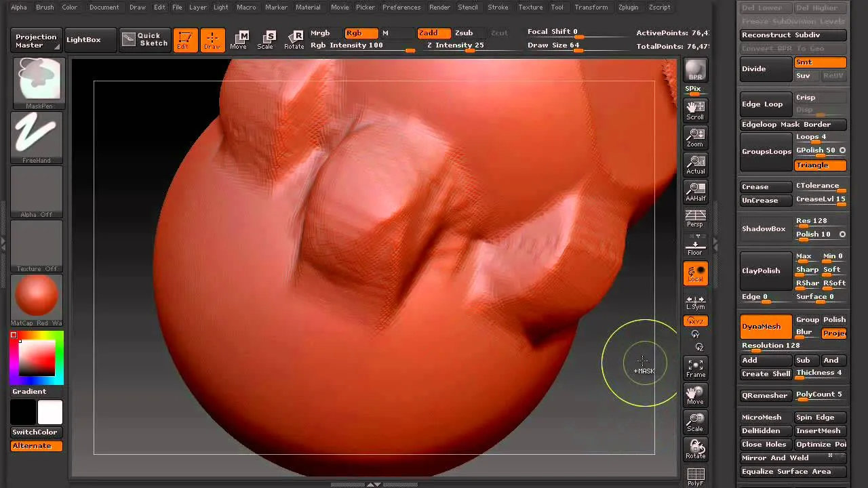Click Reconstruct Subdiv button

click(793, 35)
